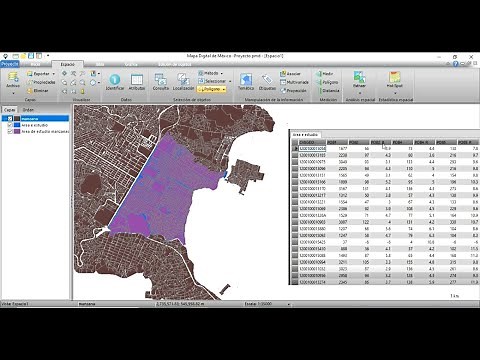Viewport: 480px width, 360px height.
Task: Open the Archivo layer tool
Action: 13,80
